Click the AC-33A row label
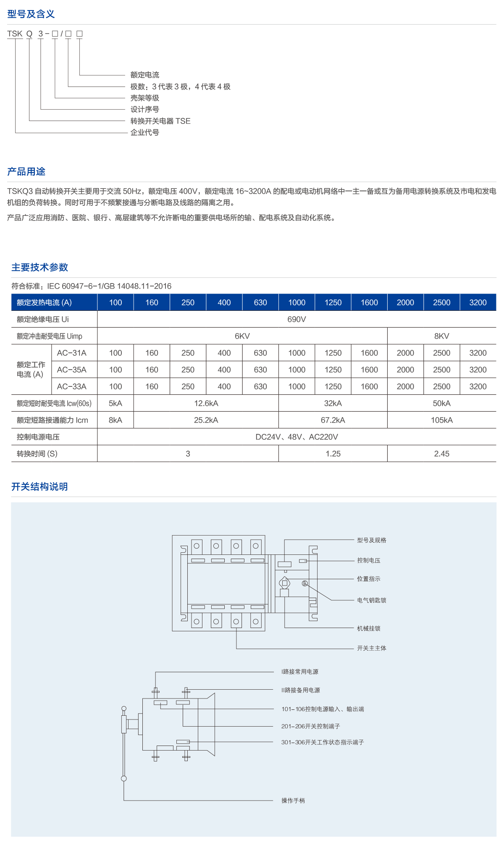The height and width of the screenshot is (843, 504). (72, 386)
